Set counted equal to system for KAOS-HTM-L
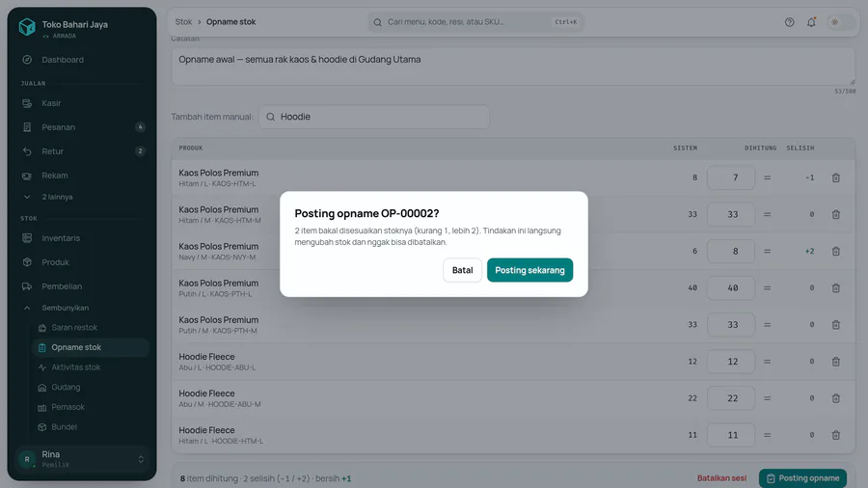 point(768,177)
